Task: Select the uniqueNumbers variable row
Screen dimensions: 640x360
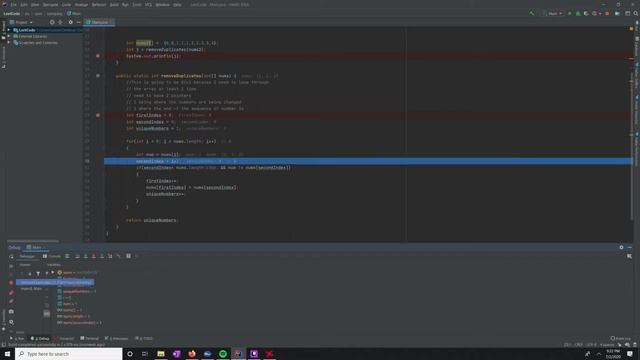Action: coord(78,291)
